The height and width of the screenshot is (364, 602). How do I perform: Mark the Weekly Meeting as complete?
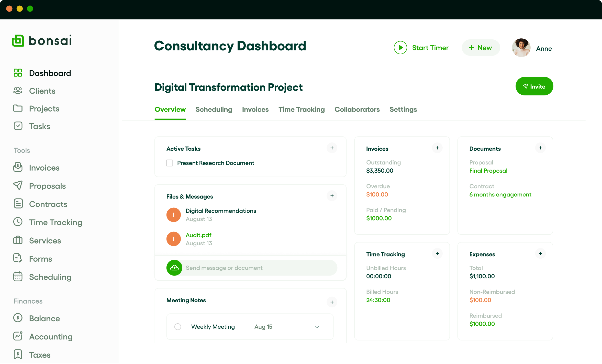click(177, 327)
